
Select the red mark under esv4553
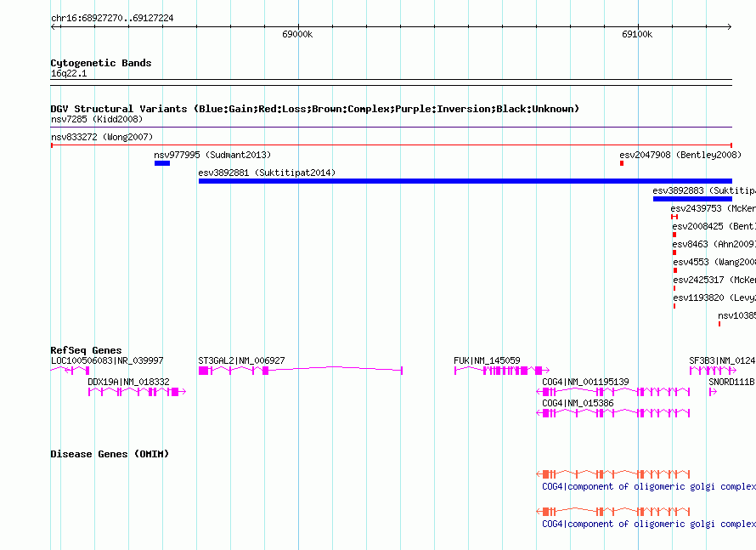coord(675,270)
